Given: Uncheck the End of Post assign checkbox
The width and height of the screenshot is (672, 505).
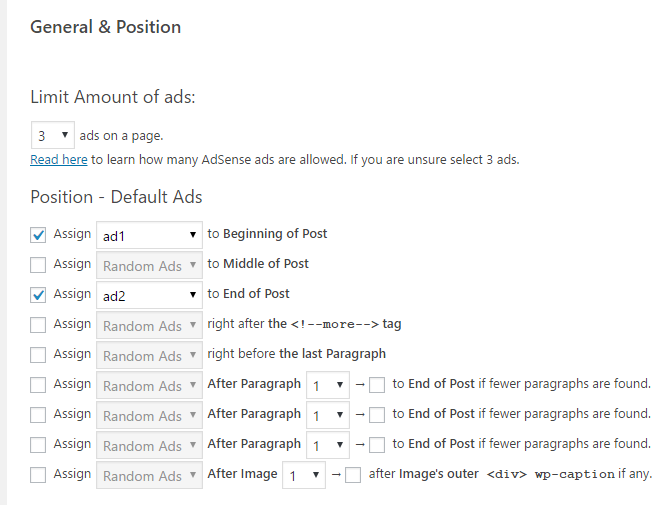Looking at the screenshot, I should 38,295.
